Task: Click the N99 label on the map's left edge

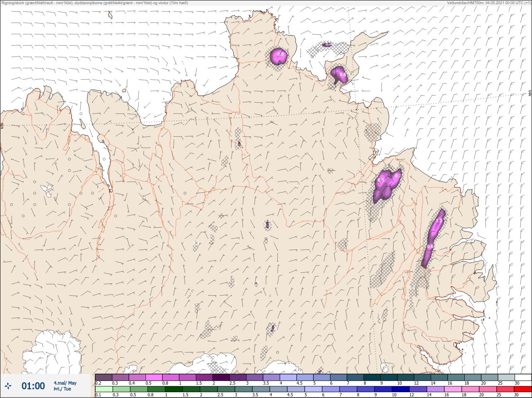Action: [x=2, y=125]
